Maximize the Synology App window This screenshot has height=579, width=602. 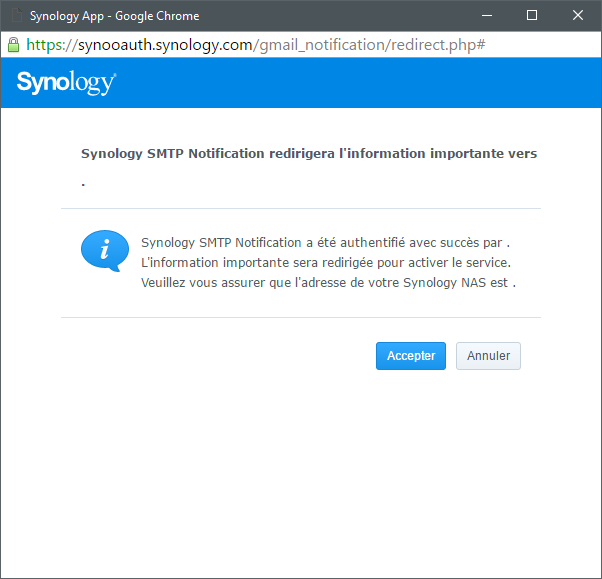click(x=532, y=15)
